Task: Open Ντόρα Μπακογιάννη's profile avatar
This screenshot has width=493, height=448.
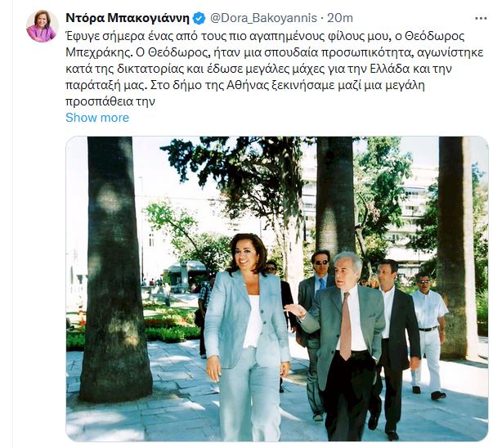Action: coord(43,26)
